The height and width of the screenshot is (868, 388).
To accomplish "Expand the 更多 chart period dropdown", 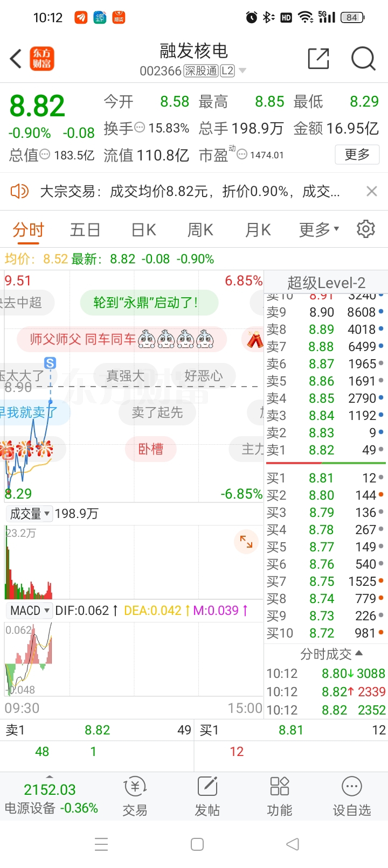I will coord(319,230).
